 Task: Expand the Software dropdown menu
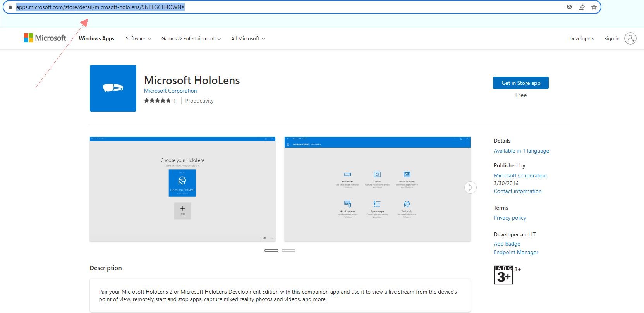tap(138, 39)
